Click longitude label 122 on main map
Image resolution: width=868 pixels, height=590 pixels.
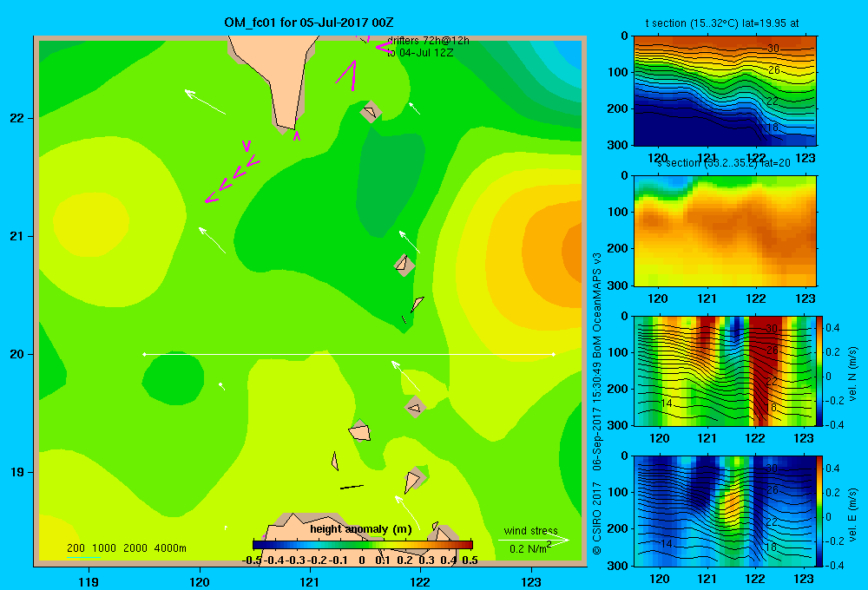pos(420,581)
